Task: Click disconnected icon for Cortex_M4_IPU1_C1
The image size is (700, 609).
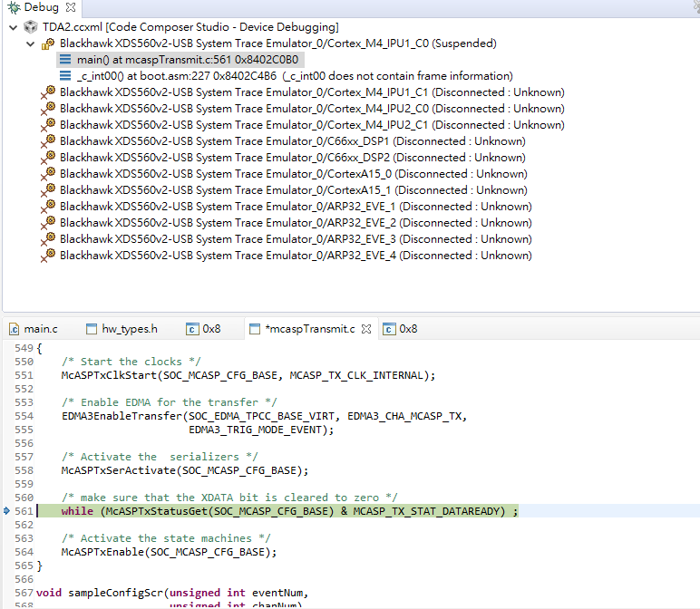Action: pyautogui.click(x=48, y=92)
